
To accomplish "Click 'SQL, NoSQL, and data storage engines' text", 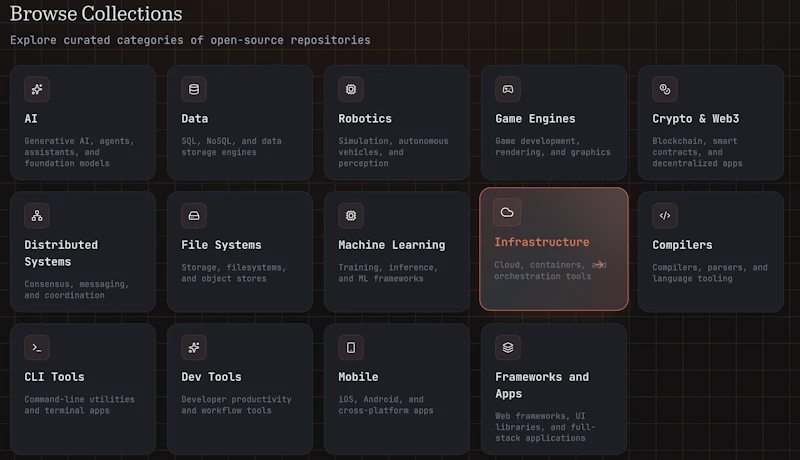I will [x=231, y=146].
